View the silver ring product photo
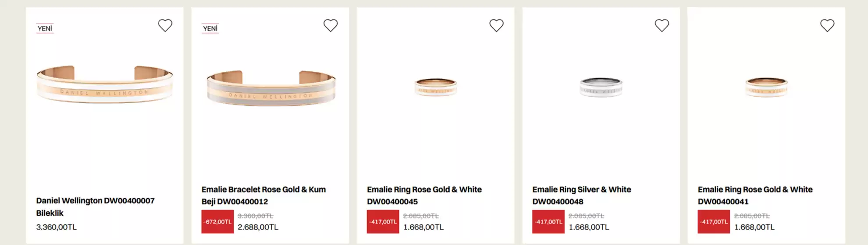868x245 pixels. coord(601,87)
